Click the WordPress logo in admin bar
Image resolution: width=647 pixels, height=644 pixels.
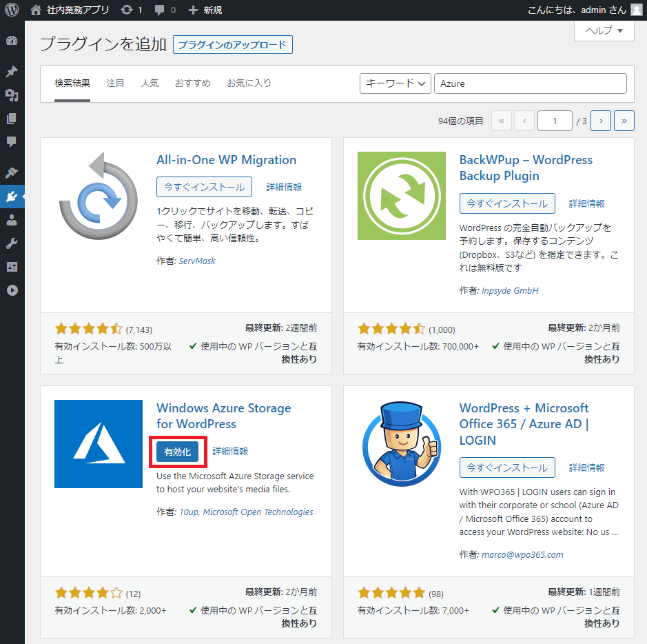(x=12, y=10)
